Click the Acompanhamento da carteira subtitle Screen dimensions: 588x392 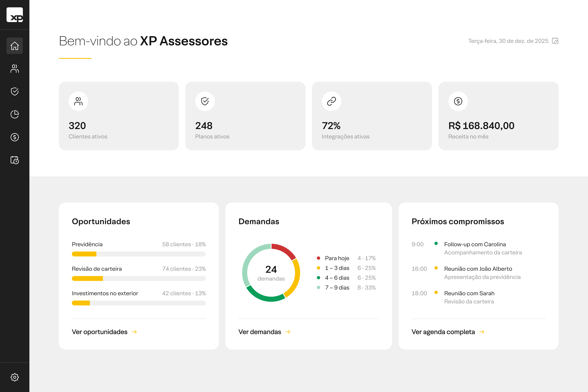(483, 252)
